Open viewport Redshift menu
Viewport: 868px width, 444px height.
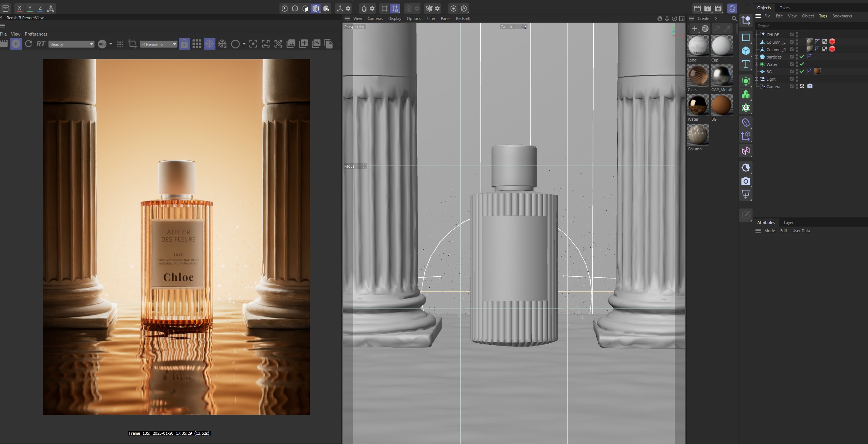463,18
